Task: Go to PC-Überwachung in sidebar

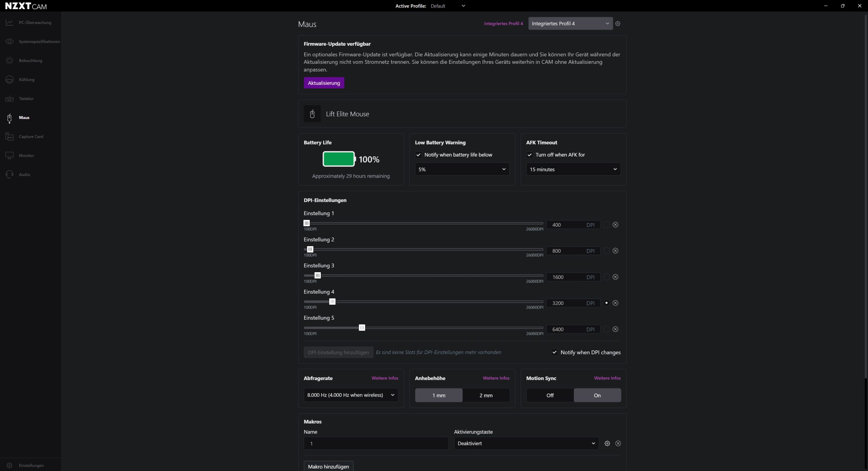Action: tap(35, 23)
